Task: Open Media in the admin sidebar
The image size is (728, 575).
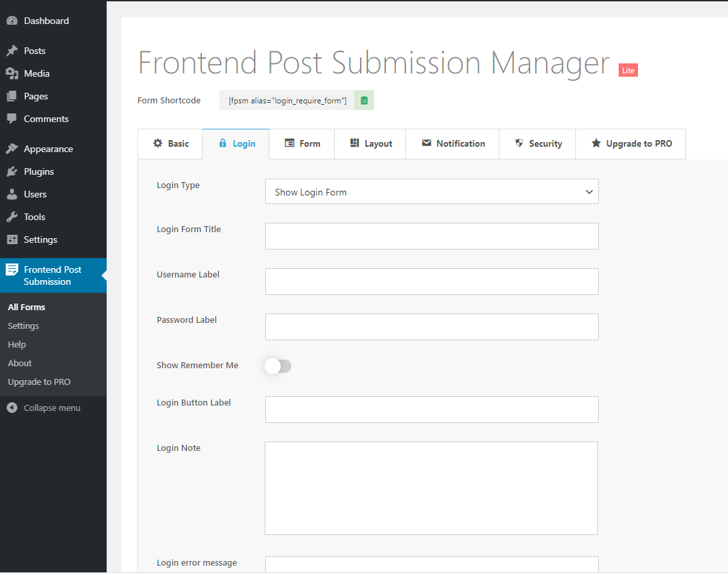Action: [53, 73]
